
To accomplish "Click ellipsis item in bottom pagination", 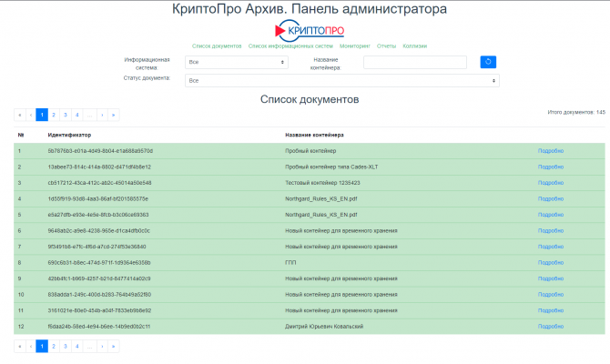I will (90, 346).
